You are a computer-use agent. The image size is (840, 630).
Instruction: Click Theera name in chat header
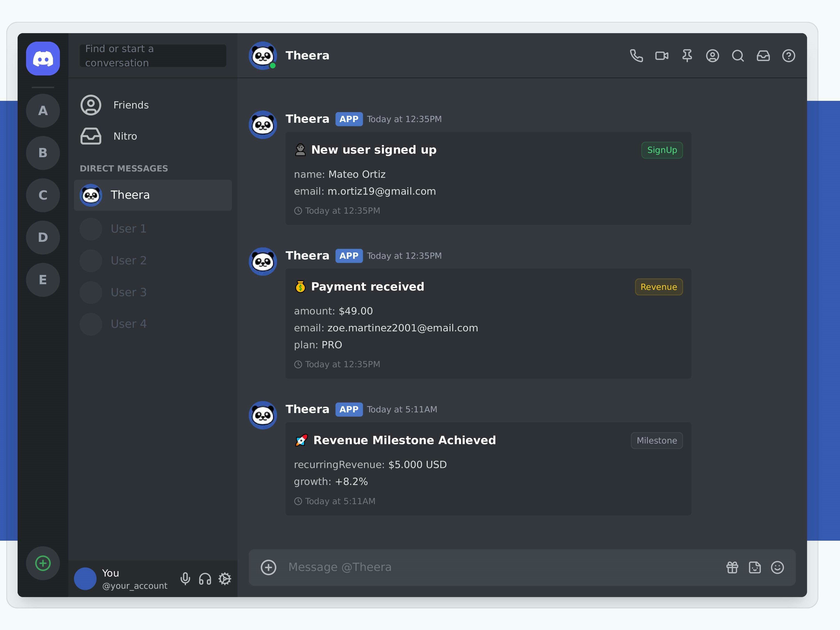coord(307,55)
